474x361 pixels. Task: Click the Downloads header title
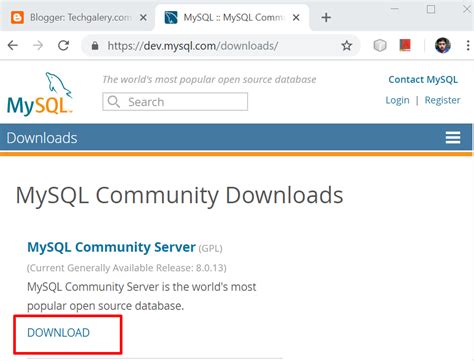[42, 138]
